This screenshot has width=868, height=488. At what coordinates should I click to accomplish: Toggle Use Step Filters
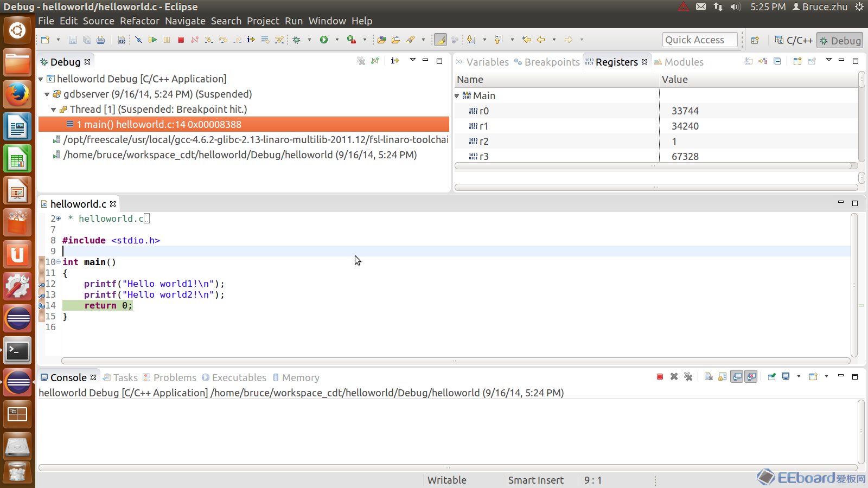pos(279,40)
